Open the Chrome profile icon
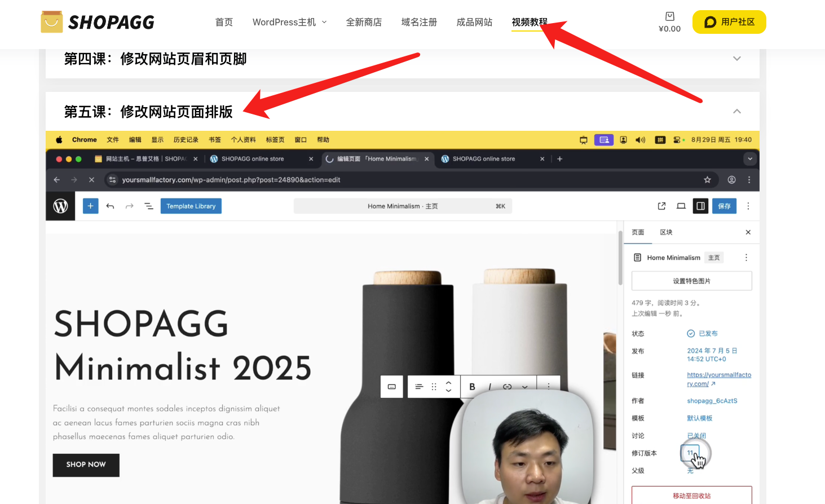 (731, 180)
